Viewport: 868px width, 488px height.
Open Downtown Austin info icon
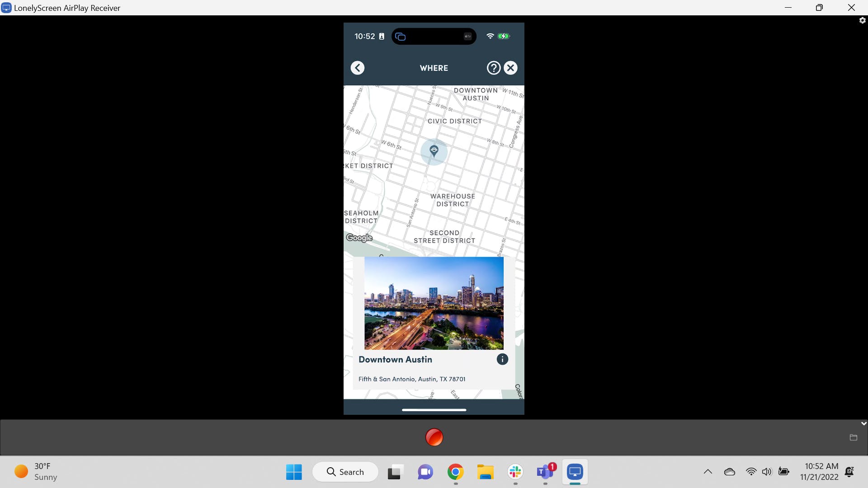tap(502, 359)
